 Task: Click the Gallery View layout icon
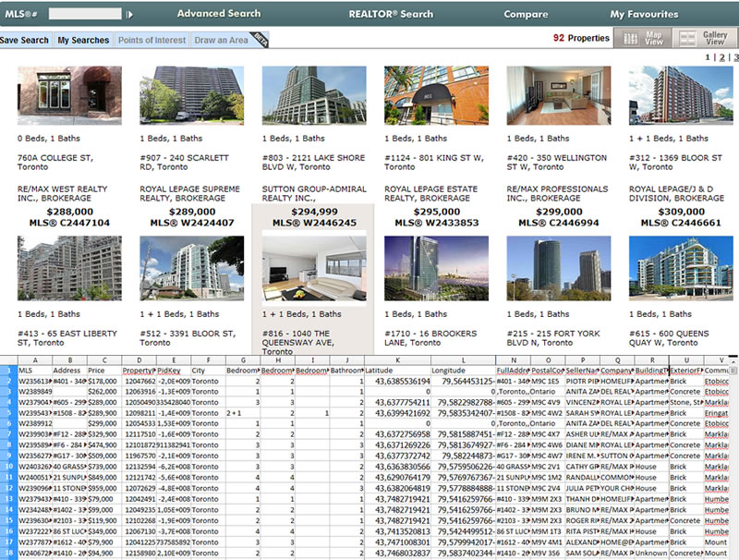[687, 38]
